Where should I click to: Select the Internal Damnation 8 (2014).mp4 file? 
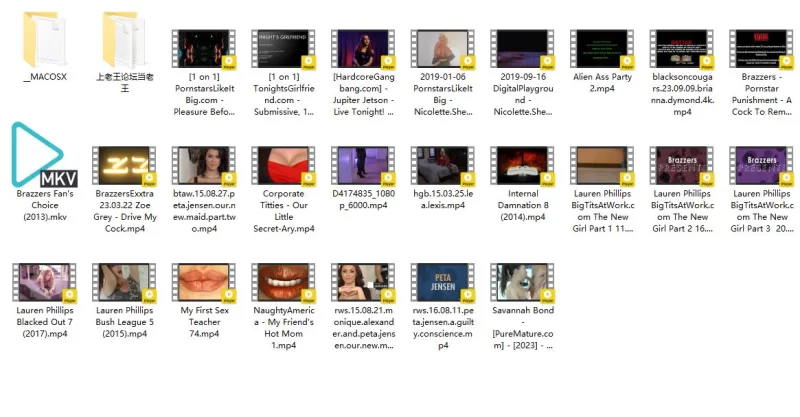click(522, 166)
